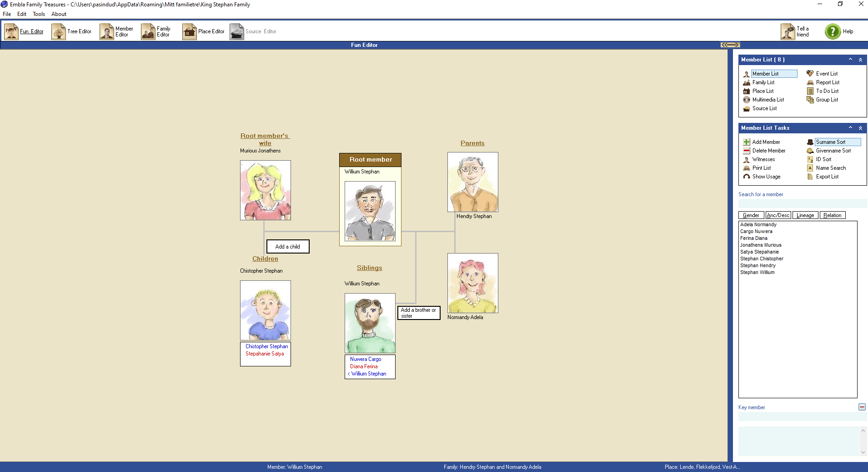The image size is (868, 472).
Task: Click the Tell a friend icon
Action: (788, 31)
